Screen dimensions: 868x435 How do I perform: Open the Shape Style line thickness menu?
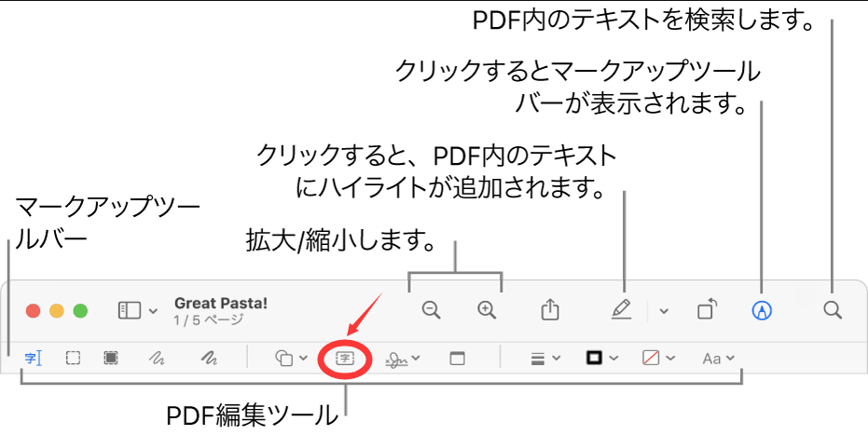click(x=545, y=359)
